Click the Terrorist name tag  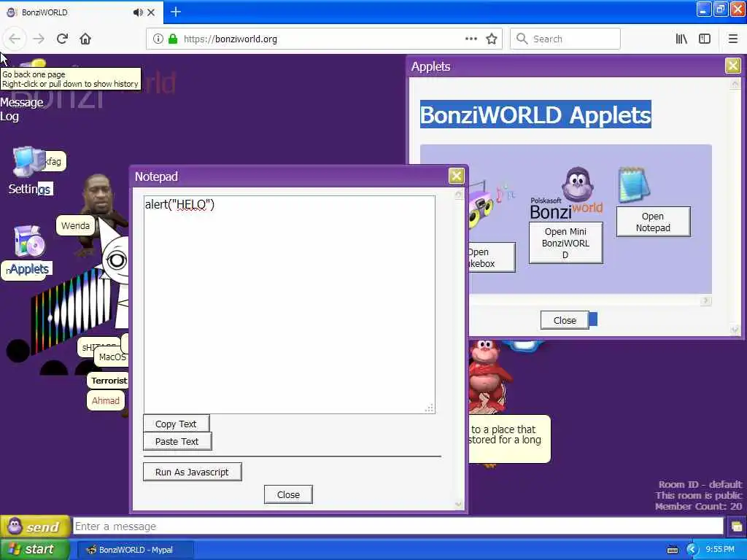point(109,381)
